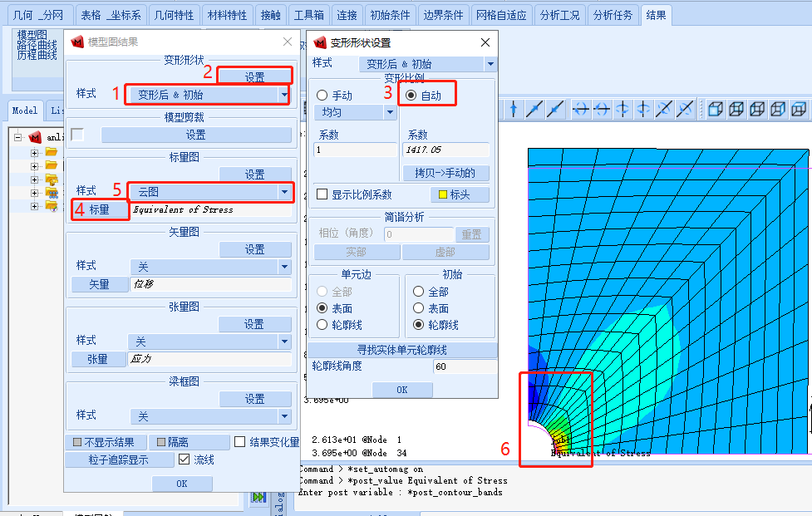Click the folder icon with blue node grid
The width and height of the screenshot is (812, 516).
coord(52,193)
